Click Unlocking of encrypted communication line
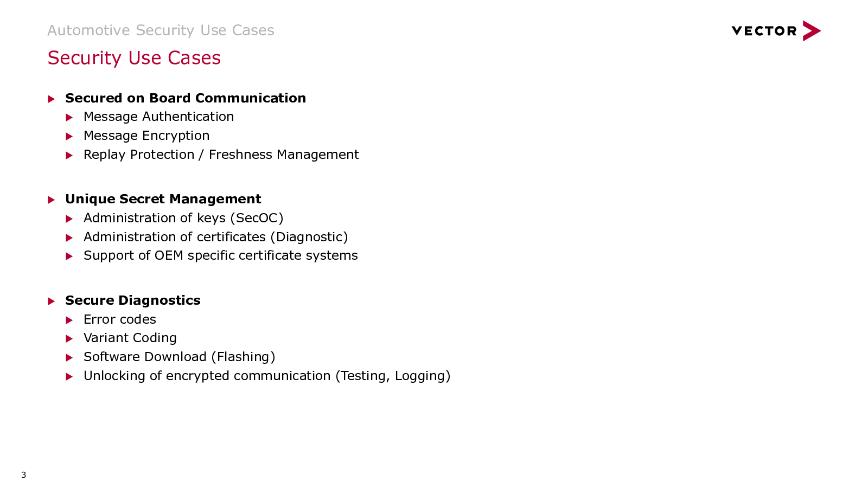This screenshot has height=488, width=868. [267, 376]
